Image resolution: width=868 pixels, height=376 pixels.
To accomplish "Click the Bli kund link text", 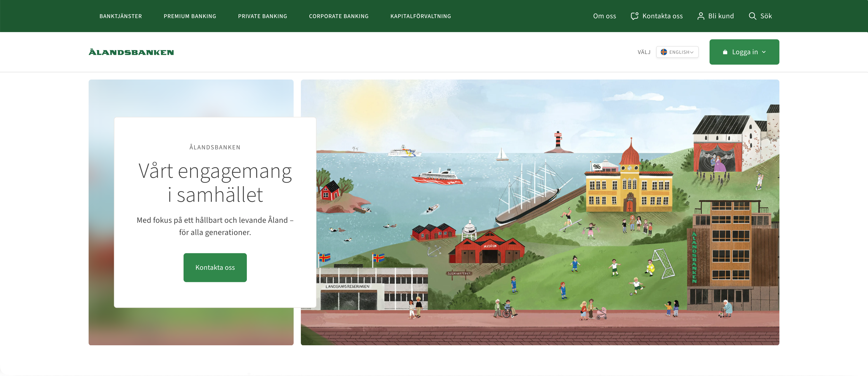I will (721, 16).
